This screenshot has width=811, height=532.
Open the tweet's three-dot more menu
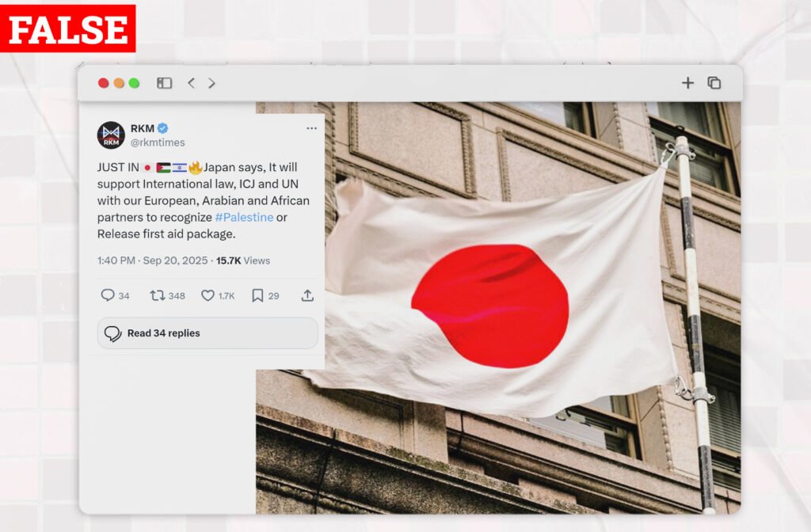pos(311,128)
